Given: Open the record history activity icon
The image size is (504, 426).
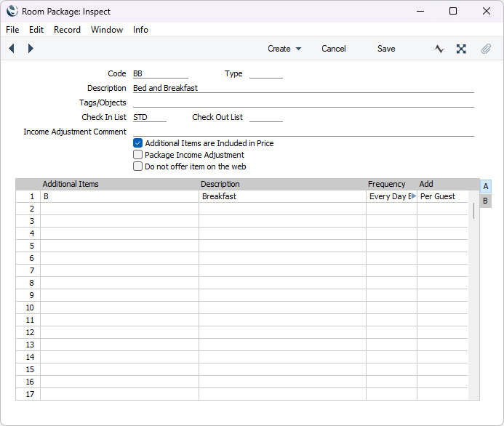Looking at the screenshot, I should click(439, 49).
